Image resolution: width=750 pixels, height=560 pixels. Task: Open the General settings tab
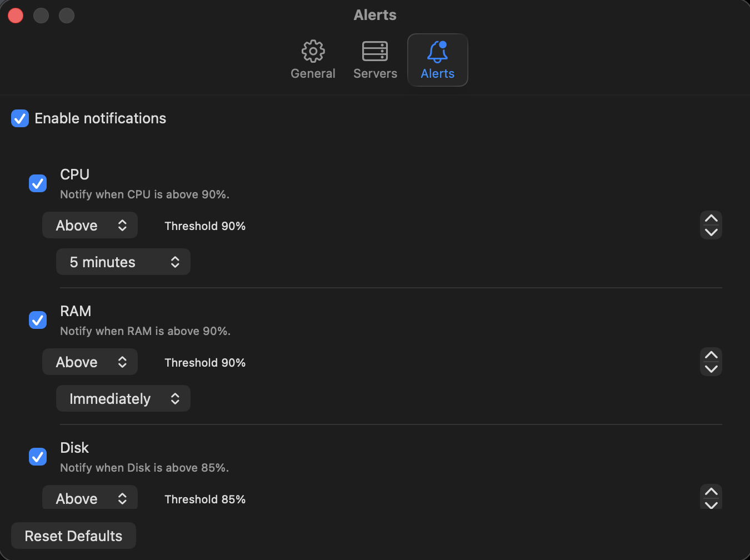pos(313,60)
